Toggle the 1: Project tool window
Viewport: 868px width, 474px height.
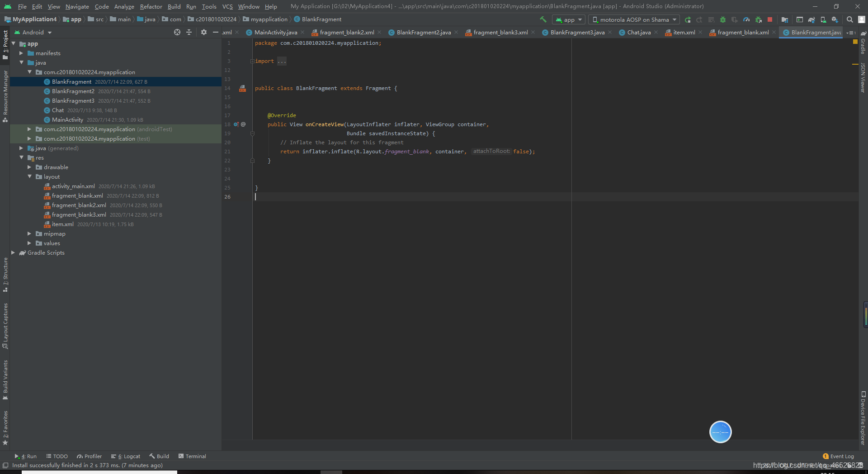5,44
